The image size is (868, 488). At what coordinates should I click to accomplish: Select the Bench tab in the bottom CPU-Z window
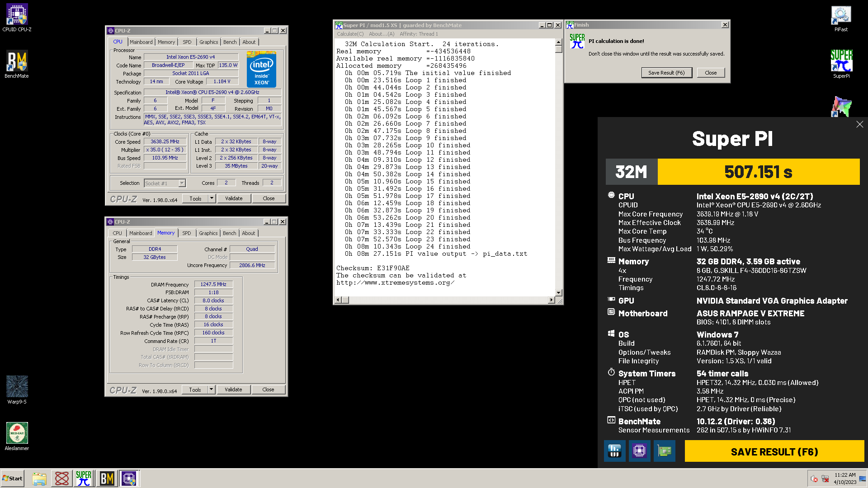230,233
